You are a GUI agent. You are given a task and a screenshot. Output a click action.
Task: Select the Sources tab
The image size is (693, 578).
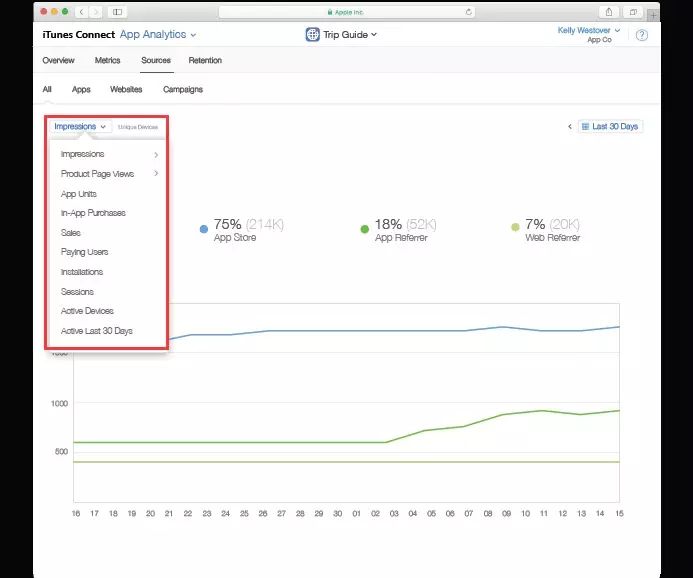[156, 60]
